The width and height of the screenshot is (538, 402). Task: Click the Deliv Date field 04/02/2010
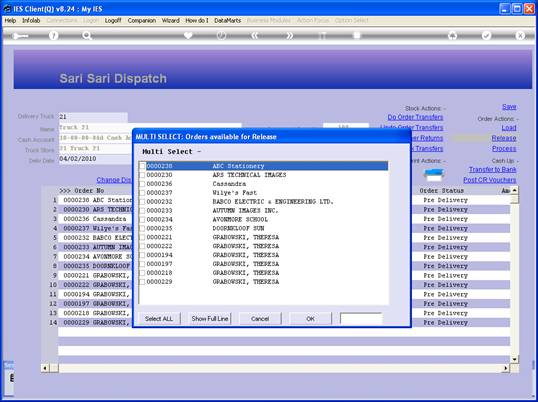point(95,159)
